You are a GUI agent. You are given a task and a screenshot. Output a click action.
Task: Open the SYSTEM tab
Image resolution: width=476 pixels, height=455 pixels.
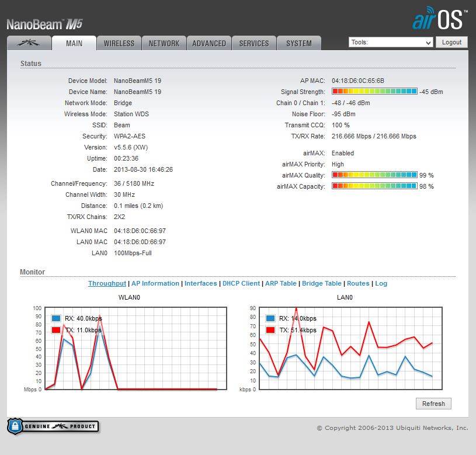click(x=298, y=43)
